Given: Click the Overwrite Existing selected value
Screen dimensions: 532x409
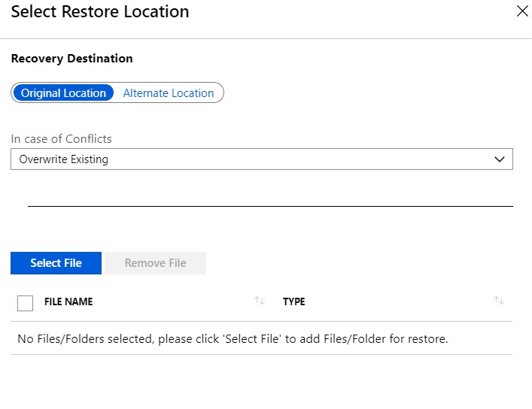Looking at the screenshot, I should (64, 159).
